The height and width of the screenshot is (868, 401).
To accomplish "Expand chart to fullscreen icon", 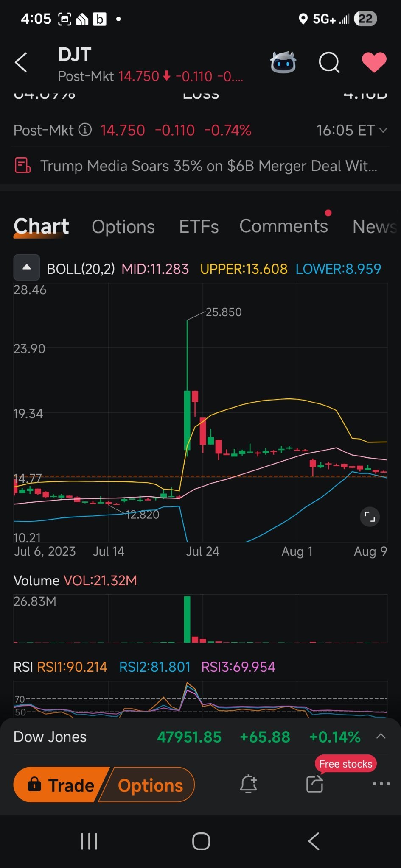I will pos(370,517).
